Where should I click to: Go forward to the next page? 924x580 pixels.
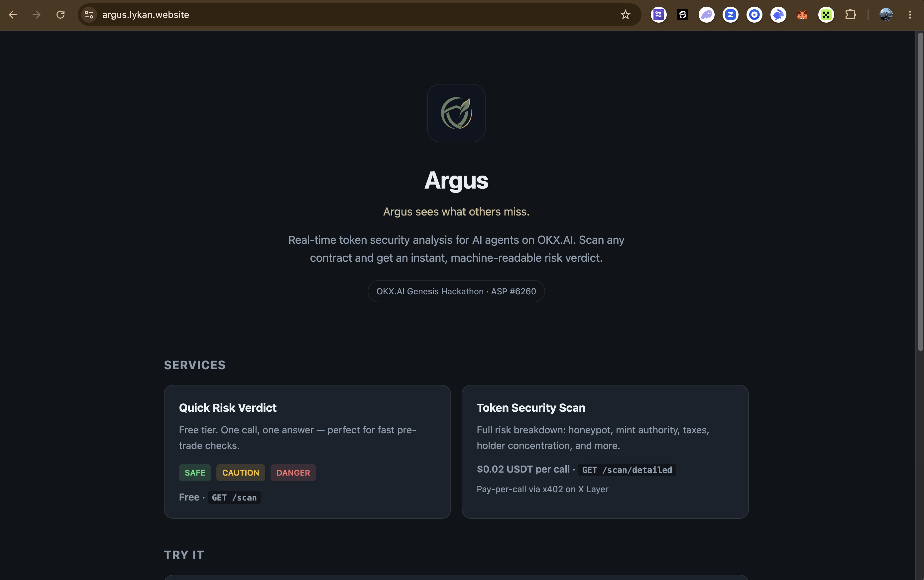37,15
